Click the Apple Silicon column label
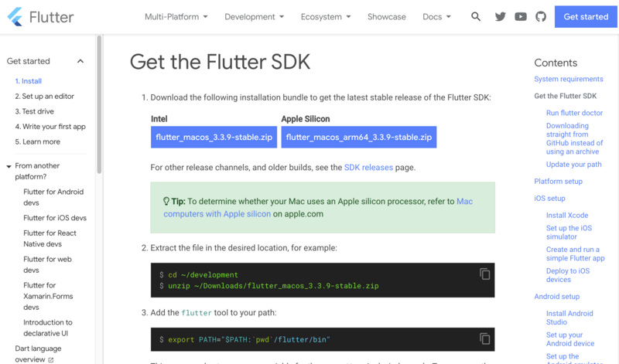Image resolution: width=619 pixels, height=364 pixels. (305, 119)
